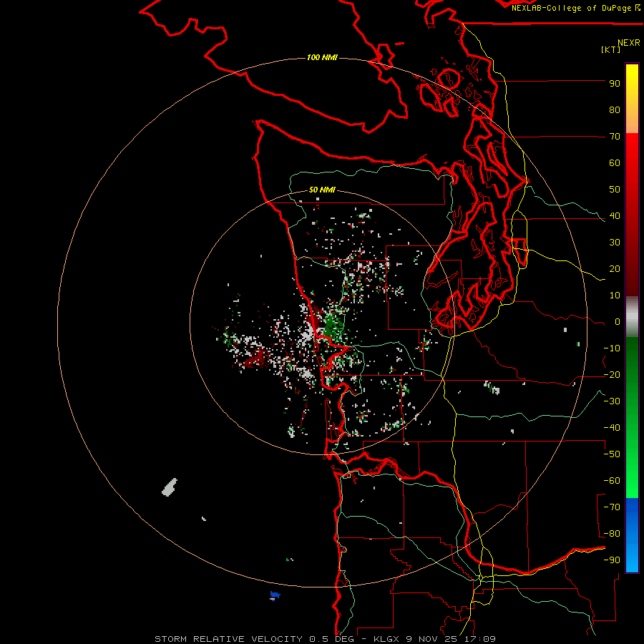The height and width of the screenshot is (644, 644).
Task: Select the 10 value on the velocity scale
Action: coord(615,296)
